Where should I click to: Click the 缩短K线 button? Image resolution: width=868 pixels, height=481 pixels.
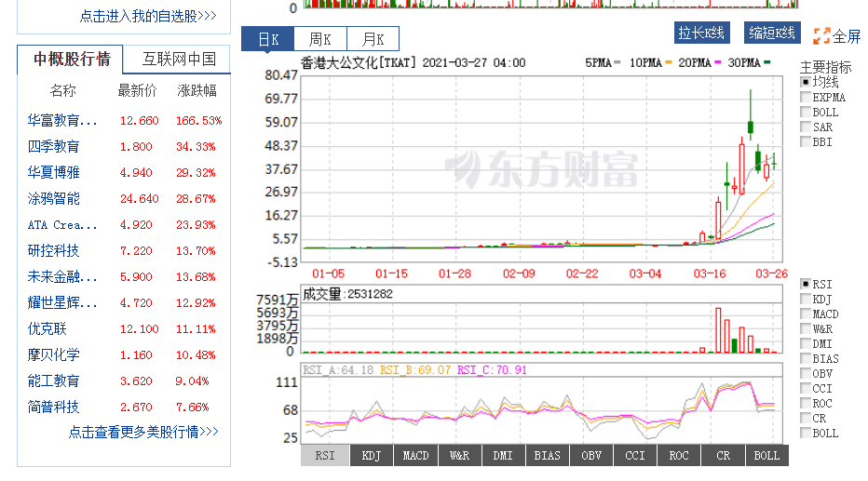click(x=772, y=33)
